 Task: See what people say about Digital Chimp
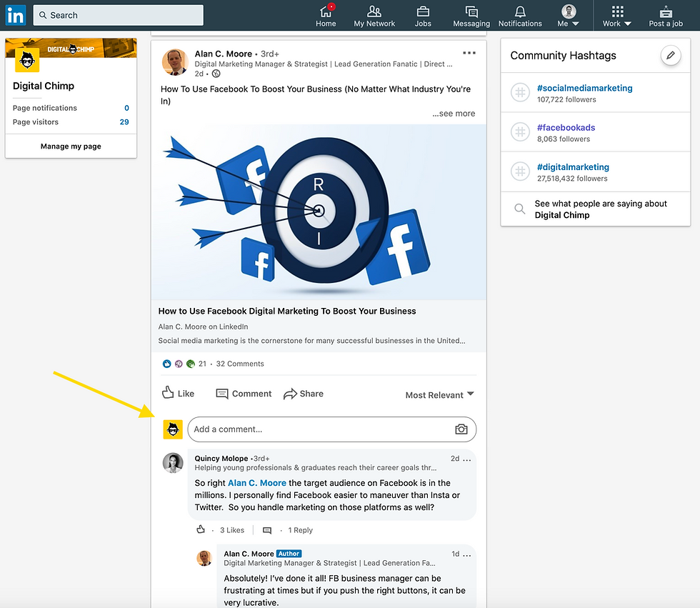coord(601,209)
